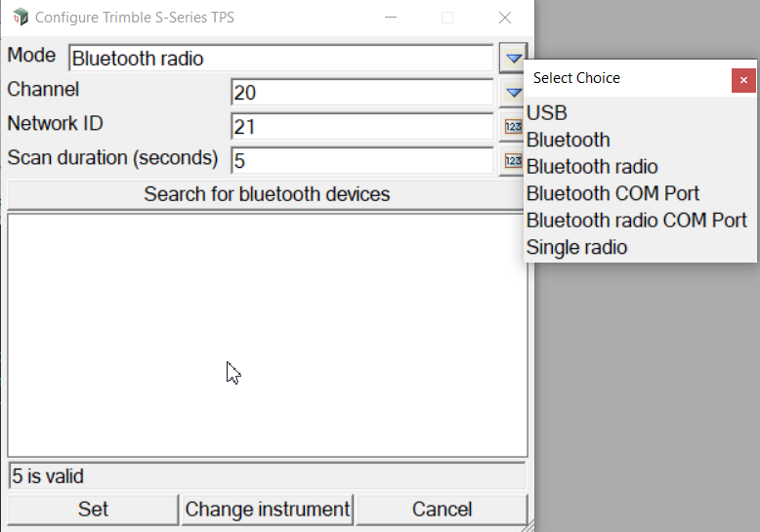Click the Network ID calculator icon
This screenshot has width=760, height=532.
click(x=512, y=127)
